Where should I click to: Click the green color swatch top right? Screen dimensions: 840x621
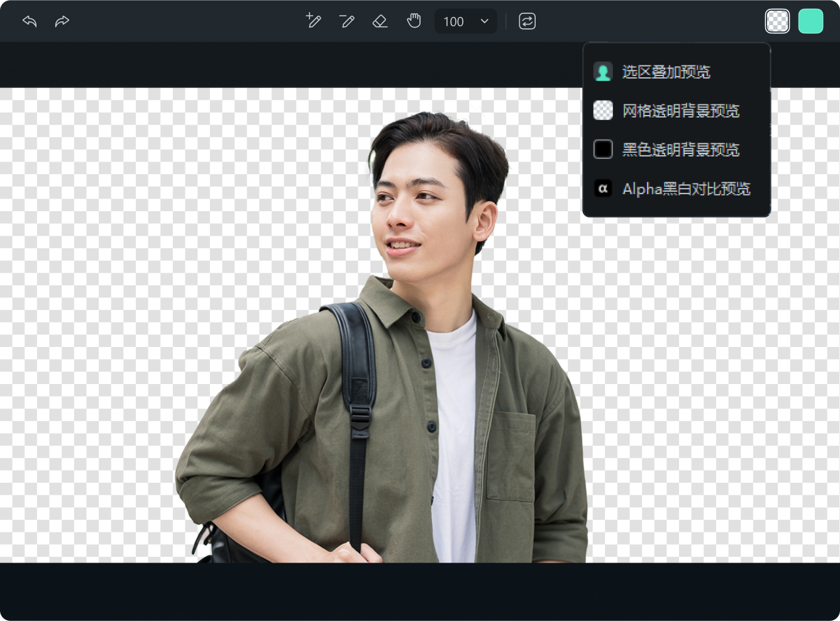tap(811, 21)
